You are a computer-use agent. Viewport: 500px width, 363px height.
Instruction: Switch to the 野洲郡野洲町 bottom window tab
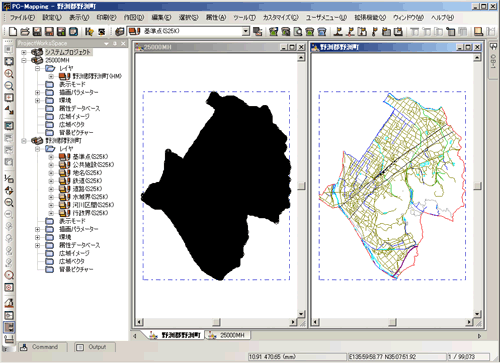click(x=176, y=335)
